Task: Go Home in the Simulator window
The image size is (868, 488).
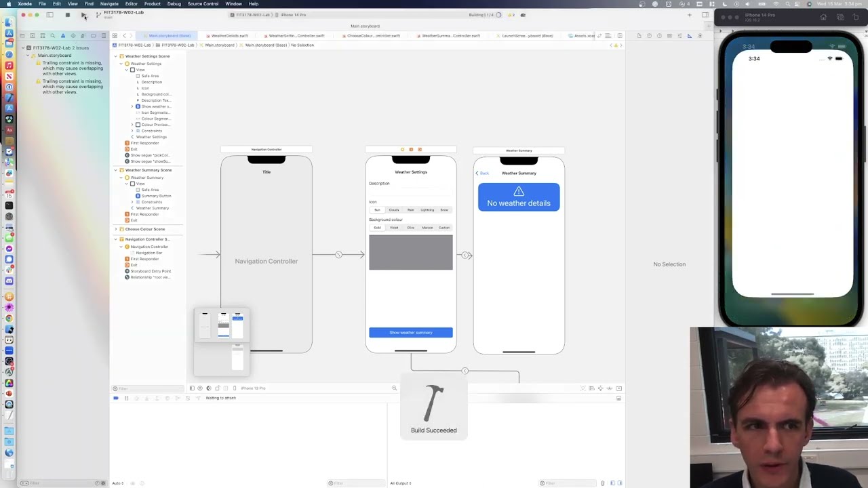Action: click(x=824, y=17)
